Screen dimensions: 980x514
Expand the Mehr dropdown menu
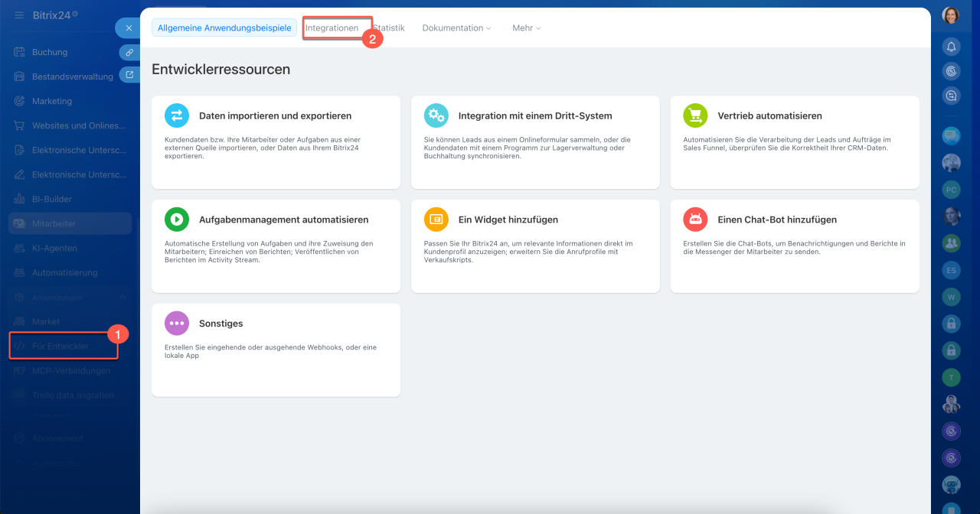point(527,28)
